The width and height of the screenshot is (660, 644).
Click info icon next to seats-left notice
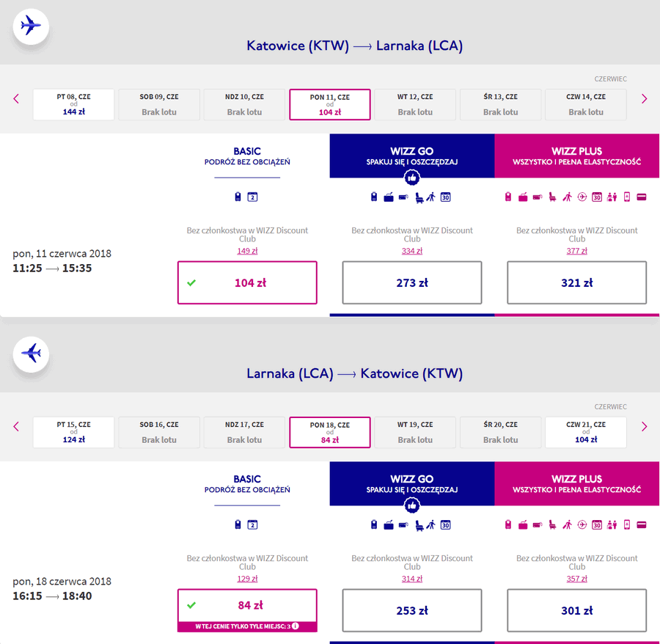296,626
